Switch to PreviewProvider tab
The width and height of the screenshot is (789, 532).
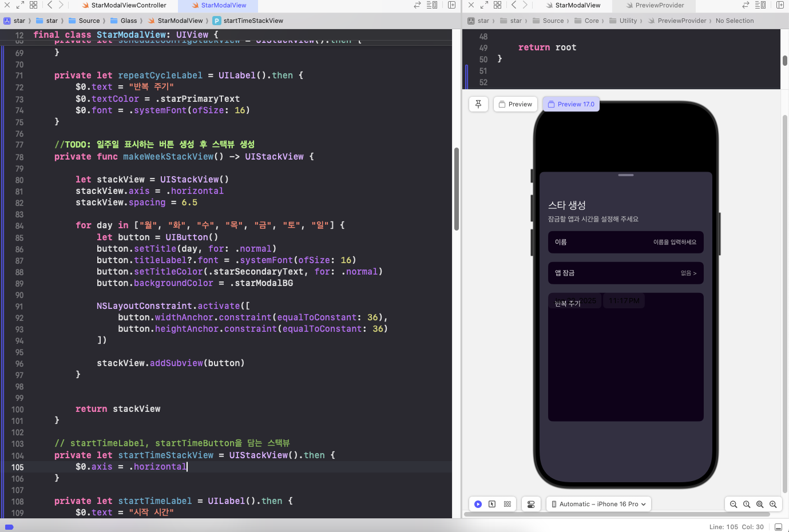click(x=655, y=5)
